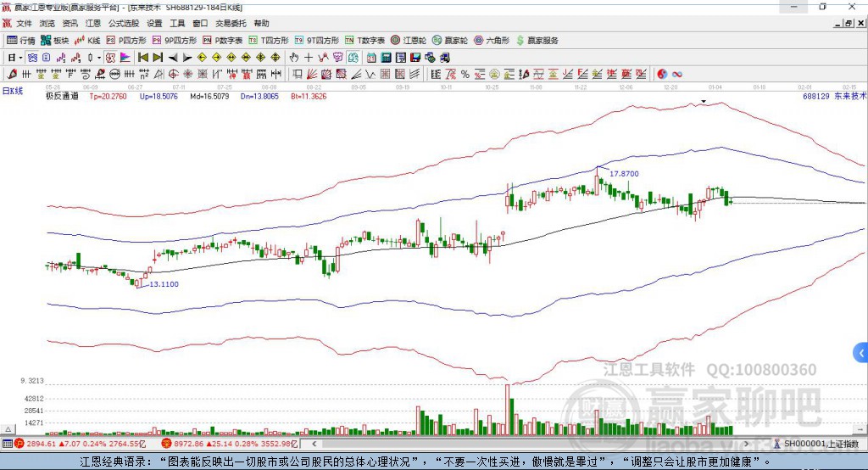Open the P四方形 square tool

[x=126, y=41]
